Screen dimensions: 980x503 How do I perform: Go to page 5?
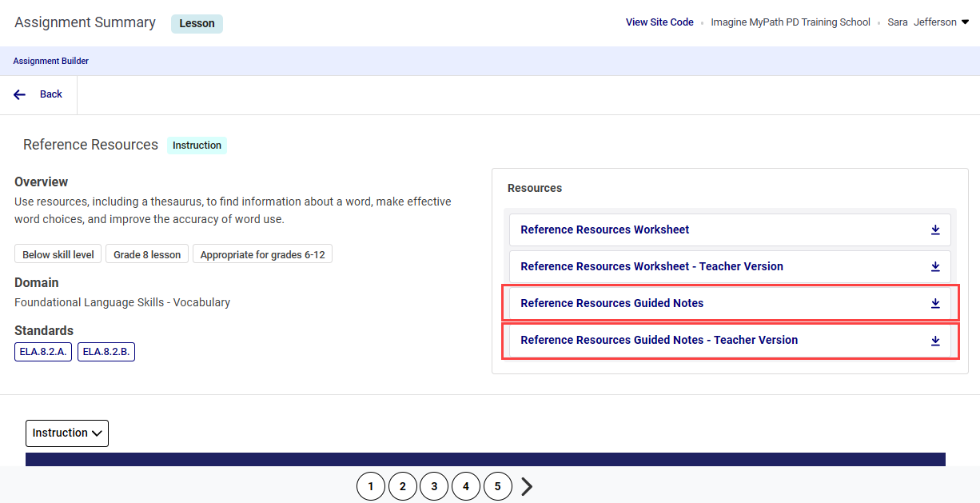pos(498,486)
